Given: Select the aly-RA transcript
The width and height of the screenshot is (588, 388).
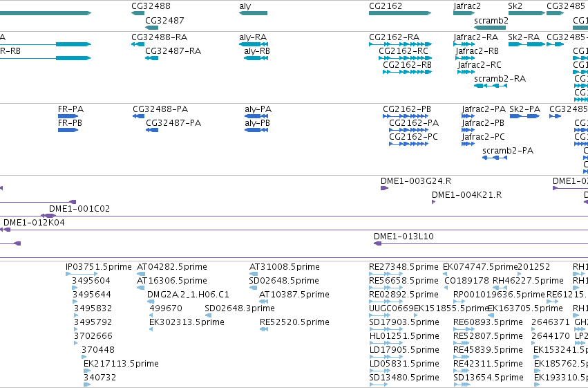Looking at the screenshot, I should [x=253, y=37].
